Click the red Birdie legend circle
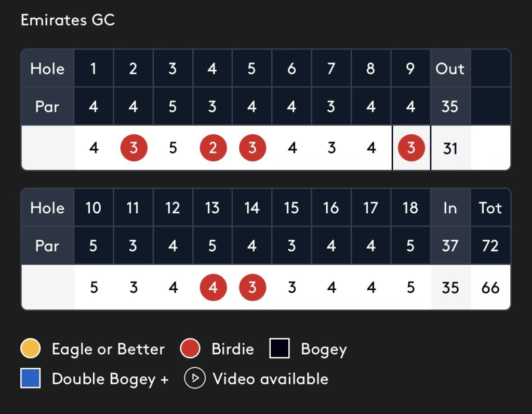The width and height of the screenshot is (532, 414). coord(190,349)
